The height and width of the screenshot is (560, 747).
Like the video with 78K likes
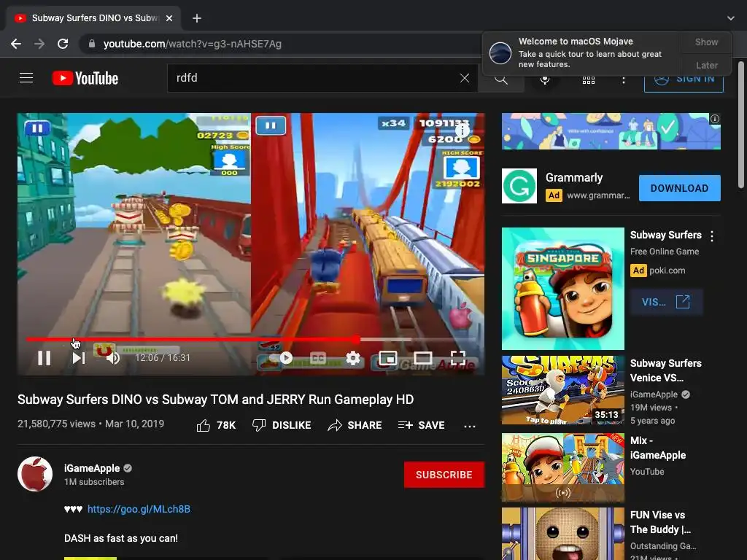[216, 425]
